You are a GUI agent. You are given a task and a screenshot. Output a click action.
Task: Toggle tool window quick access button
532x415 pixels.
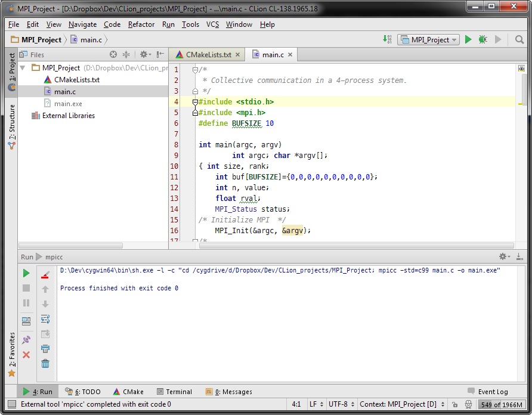tap(12, 404)
